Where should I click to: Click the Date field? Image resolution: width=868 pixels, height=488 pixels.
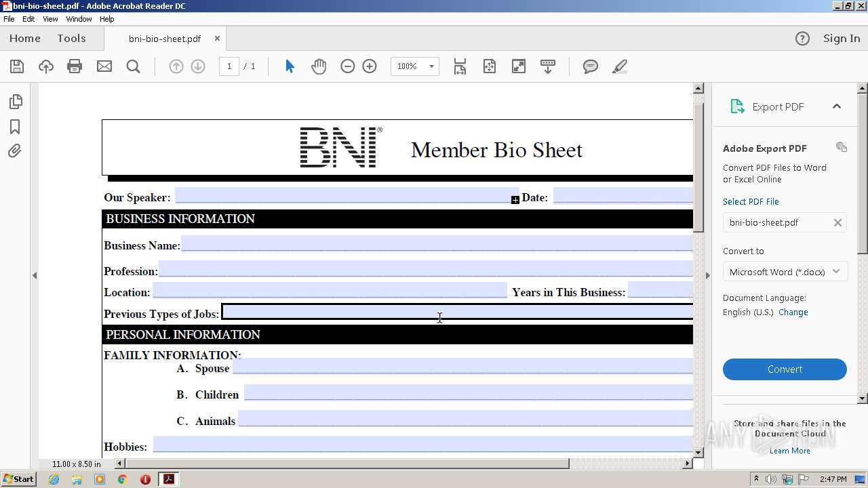tap(623, 196)
